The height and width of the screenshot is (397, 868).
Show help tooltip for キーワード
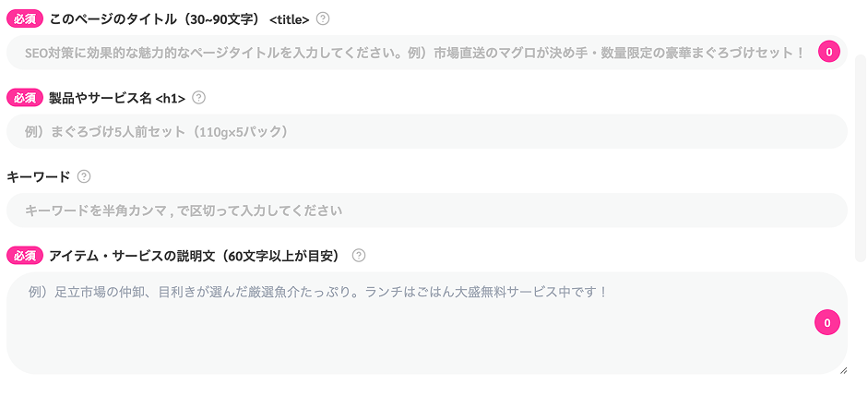click(84, 176)
